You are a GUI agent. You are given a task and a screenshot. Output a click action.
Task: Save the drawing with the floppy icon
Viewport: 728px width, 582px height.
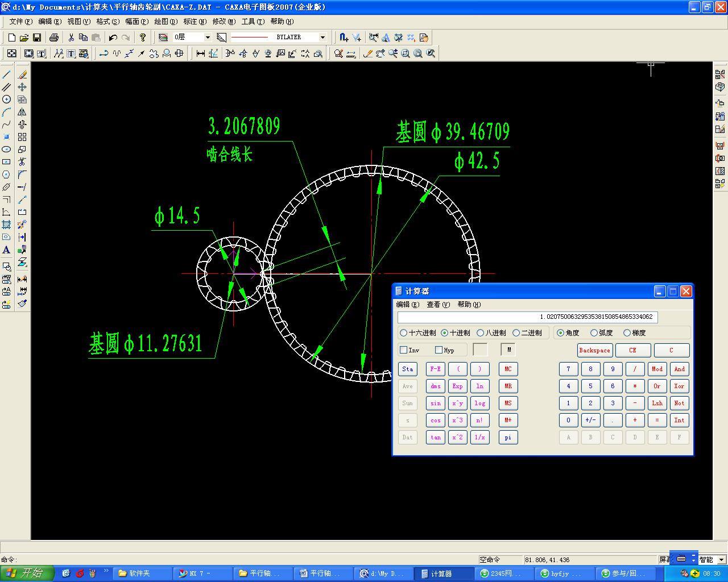click(37, 38)
